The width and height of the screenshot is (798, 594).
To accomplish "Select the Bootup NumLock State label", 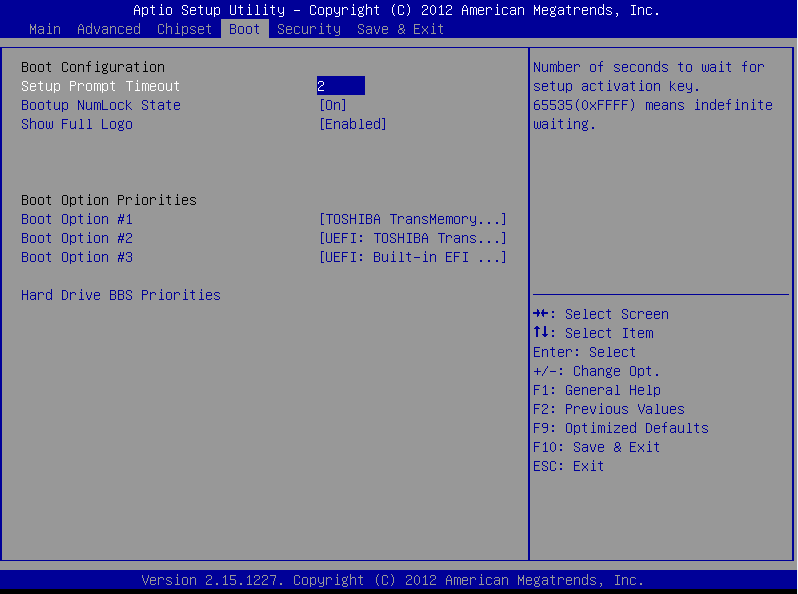I will (x=100, y=105).
